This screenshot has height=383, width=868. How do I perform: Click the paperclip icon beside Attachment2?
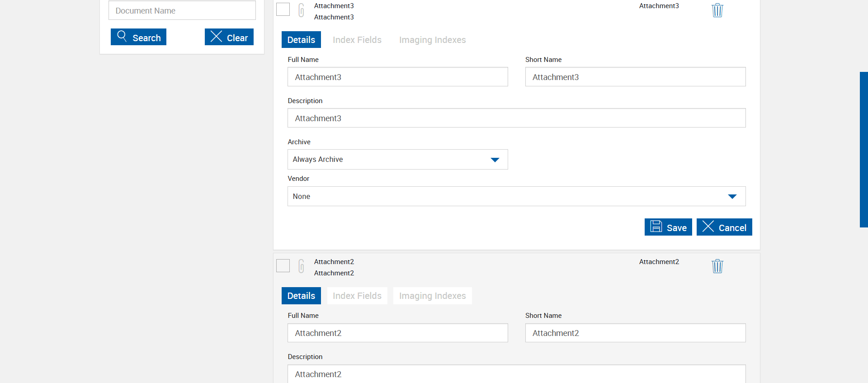click(x=301, y=266)
